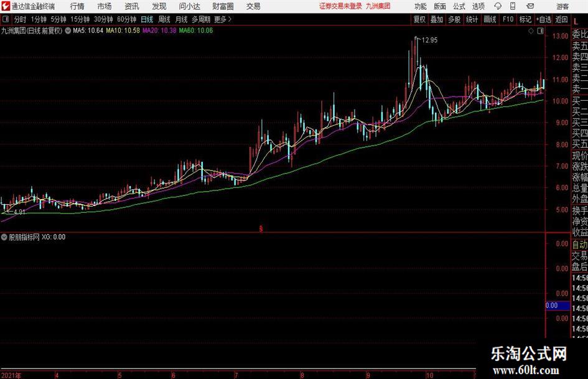Open the 选项 menu
Viewport: 588px width, 379px height.
(x=478, y=6)
